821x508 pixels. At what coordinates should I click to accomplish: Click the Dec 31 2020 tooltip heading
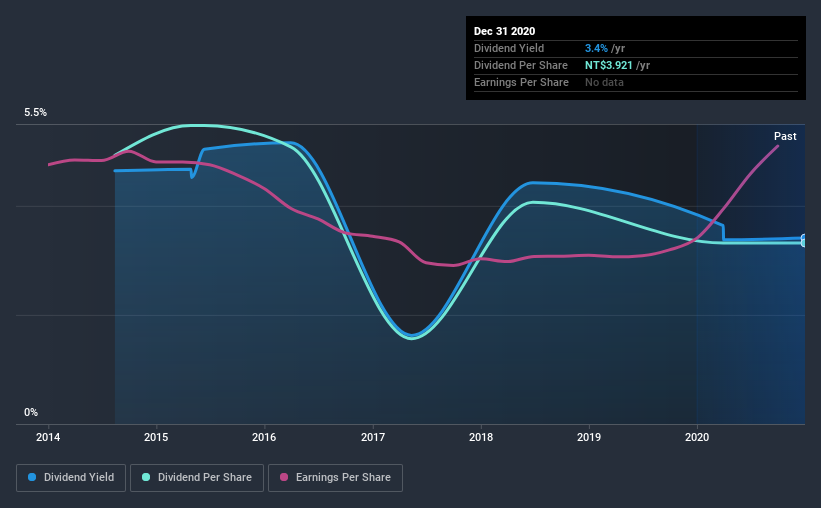[504, 31]
